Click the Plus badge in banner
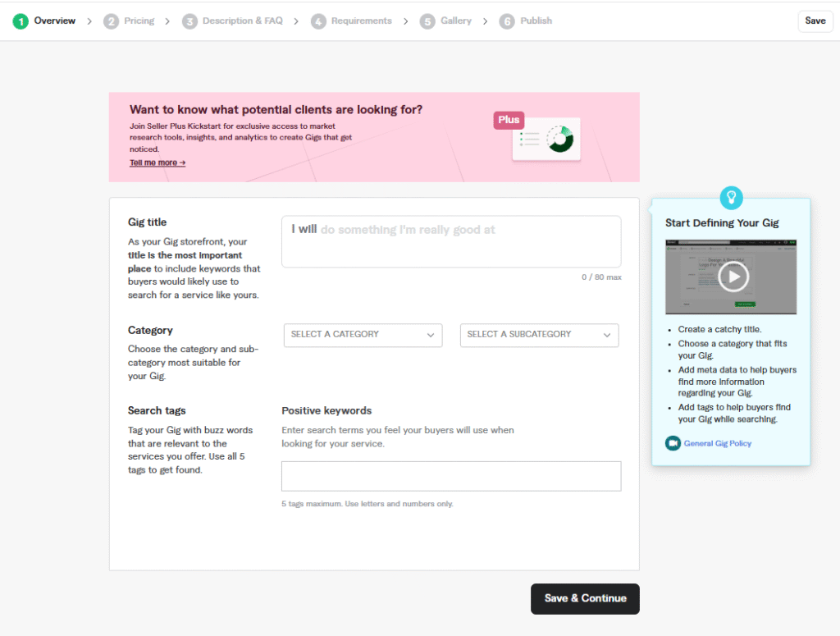Image resolution: width=840 pixels, height=636 pixels. tap(509, 120)
